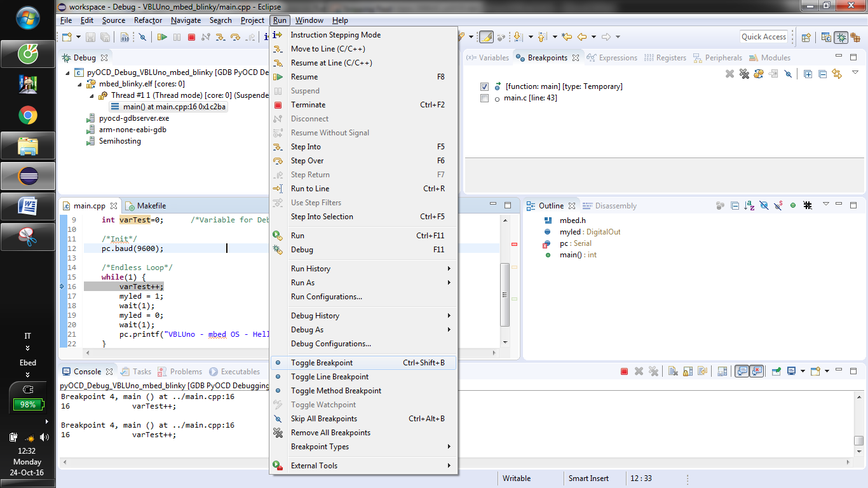The width and height of the screenshot is (868, 488).
Task: Click Remove All Breakpoints menu entry
Action: [363, 433]
